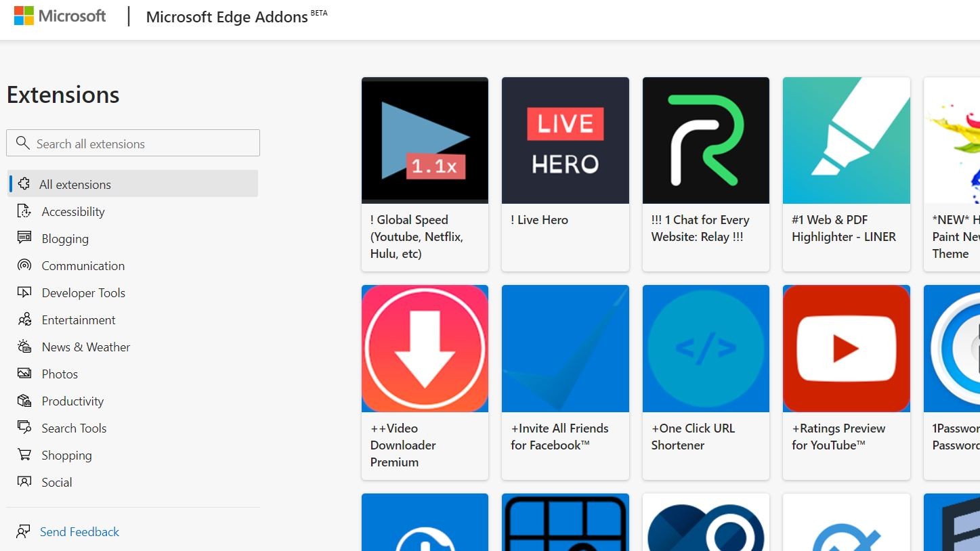The image size is (980, 551).
Task: Open the LINER highlighter extension thumbnail
Action: coord(847,140)
